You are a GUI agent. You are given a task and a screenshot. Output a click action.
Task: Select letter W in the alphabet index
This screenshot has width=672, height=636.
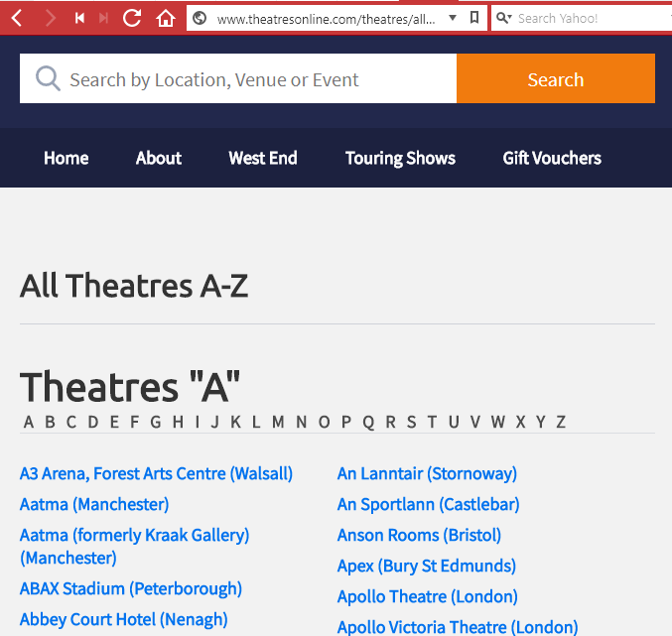pyautogui.click(x=497, y=422)
